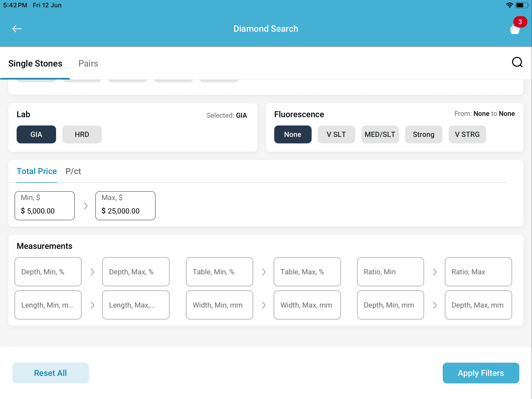Focus the Depth, Max, mm field
This screenshot has width=532, height=399.
coord(478,305)
